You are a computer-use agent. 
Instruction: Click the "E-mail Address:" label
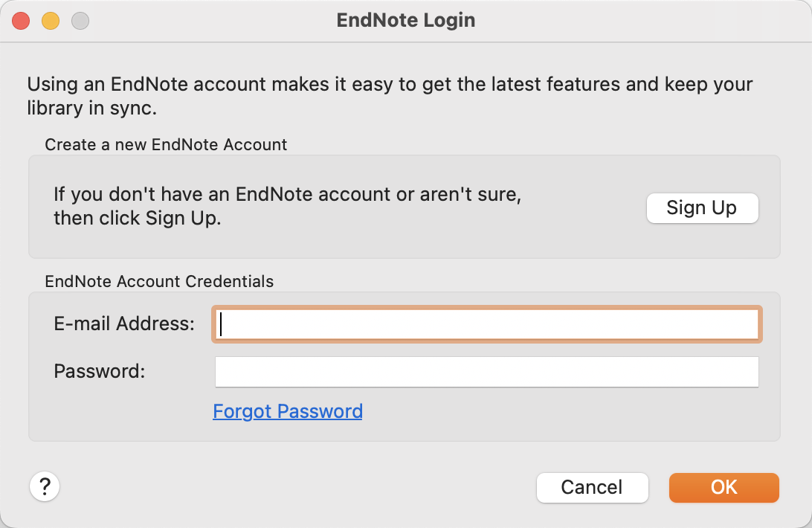click(124, 324)
